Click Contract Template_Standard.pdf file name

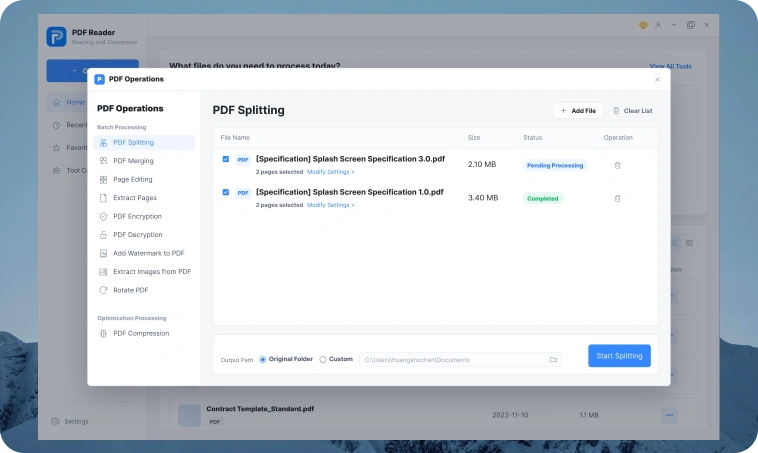point(260,409)
